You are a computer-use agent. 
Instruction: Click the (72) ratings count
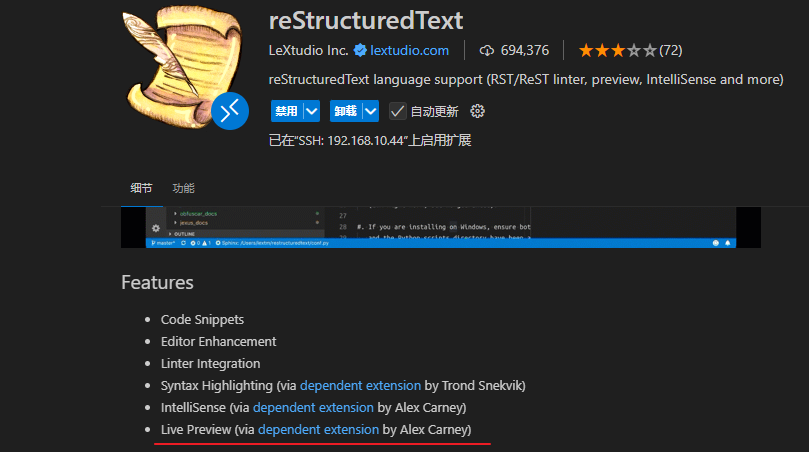671,51
